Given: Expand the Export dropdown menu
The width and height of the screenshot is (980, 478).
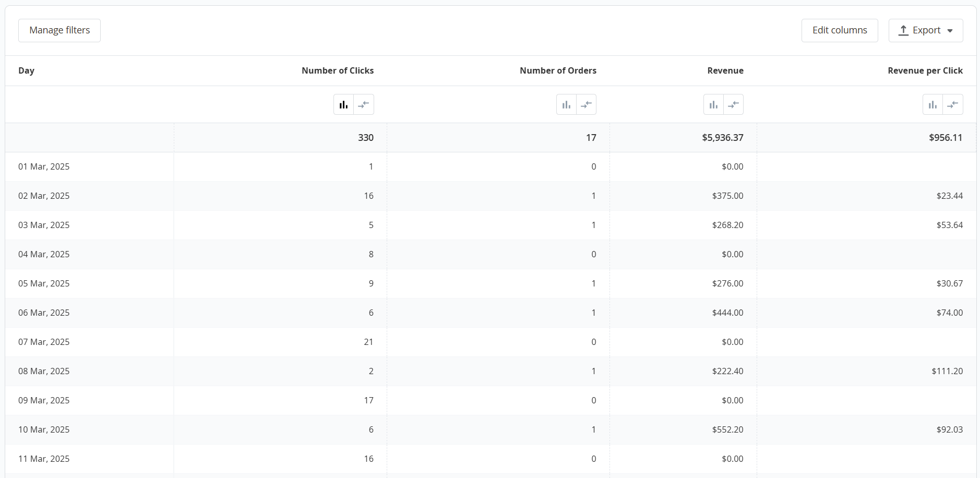Looking at the screenshot, I should (x=925, y=30).
